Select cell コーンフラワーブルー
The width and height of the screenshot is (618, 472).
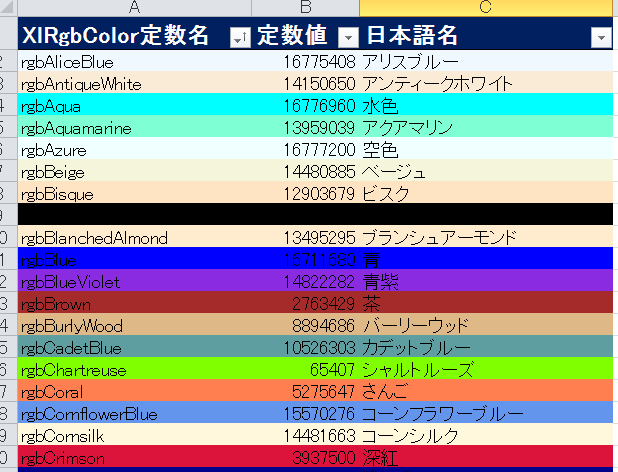tap(486, 413)
